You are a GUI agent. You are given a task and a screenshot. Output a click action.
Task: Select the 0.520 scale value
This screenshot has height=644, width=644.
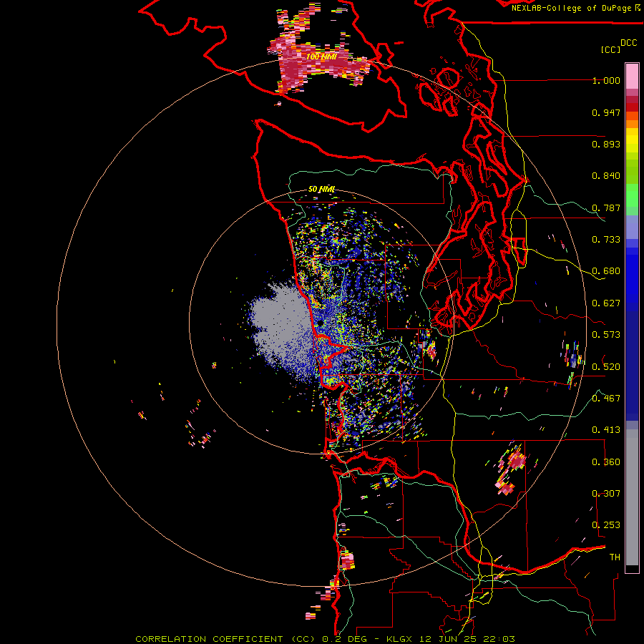606,366
